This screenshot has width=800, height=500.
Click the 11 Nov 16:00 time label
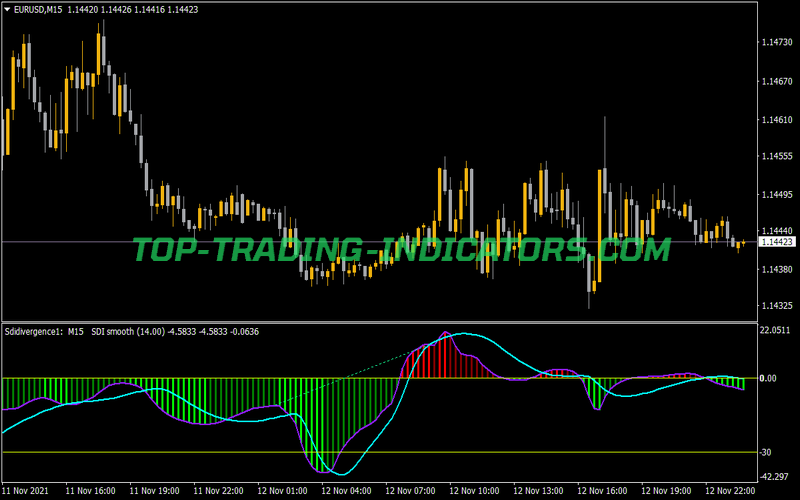[90, 491]
